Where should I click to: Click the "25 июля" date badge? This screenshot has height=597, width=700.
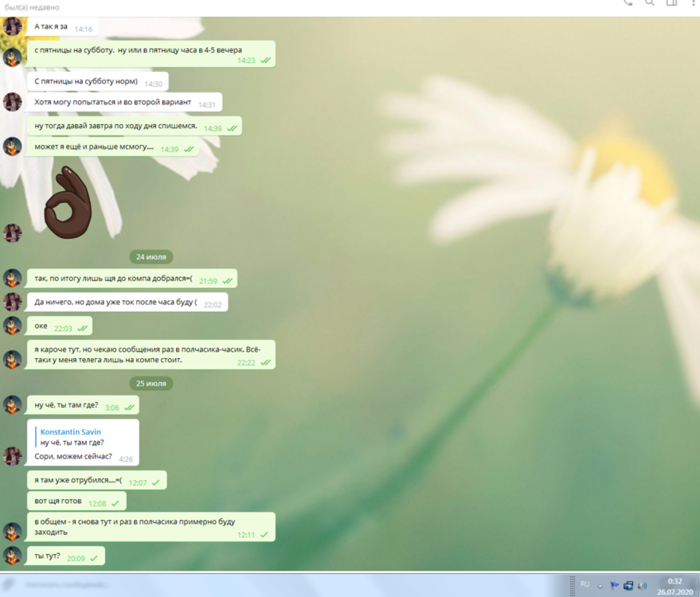(151, 384)
